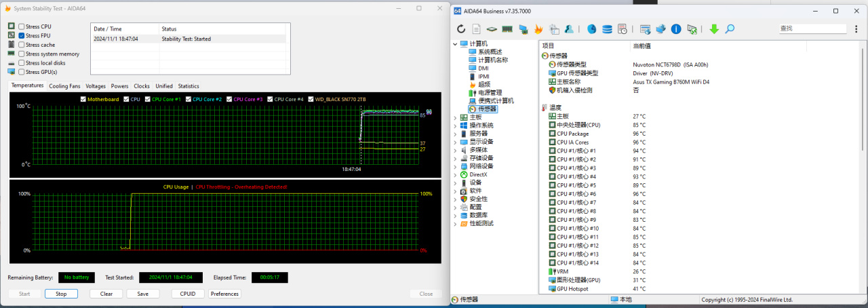
Task: Open the Report document icon in toolbar
Action: point(477,29)
